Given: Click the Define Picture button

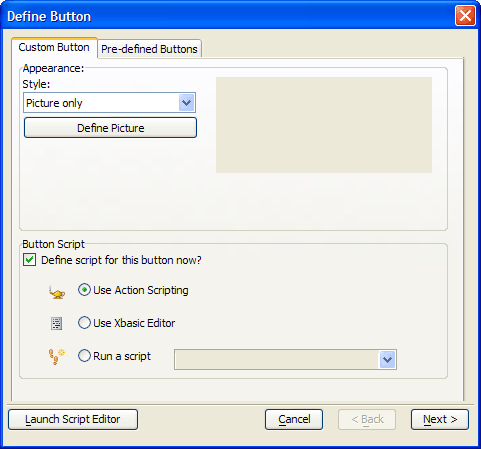Looking at the screenshot, I should pyautogui.click(x=110, y=128).
